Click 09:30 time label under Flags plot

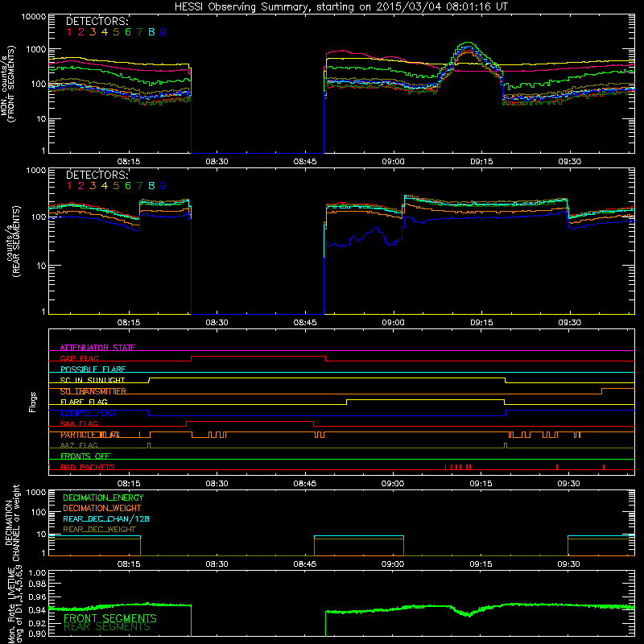(x=569, y=484)
